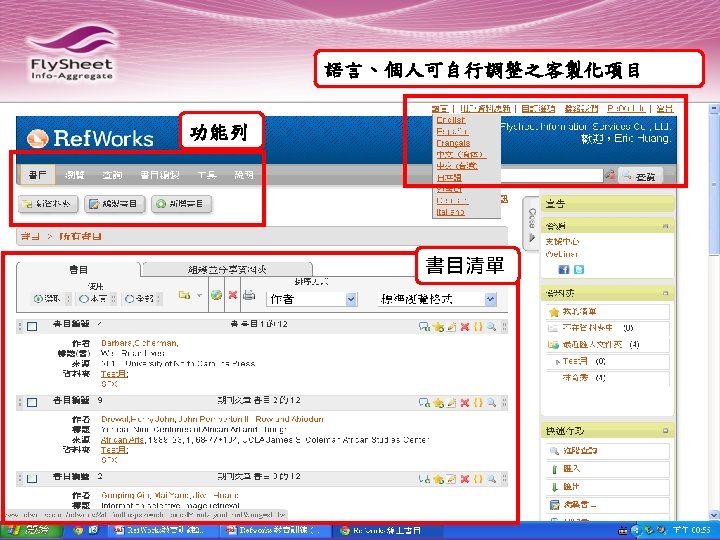Open the 工具 menu

point(207,175)
